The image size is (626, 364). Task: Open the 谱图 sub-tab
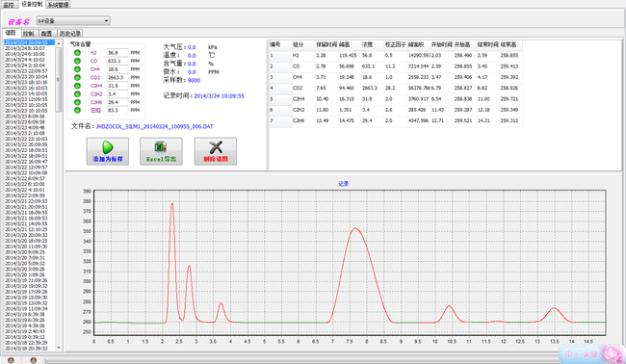point(11,33)
